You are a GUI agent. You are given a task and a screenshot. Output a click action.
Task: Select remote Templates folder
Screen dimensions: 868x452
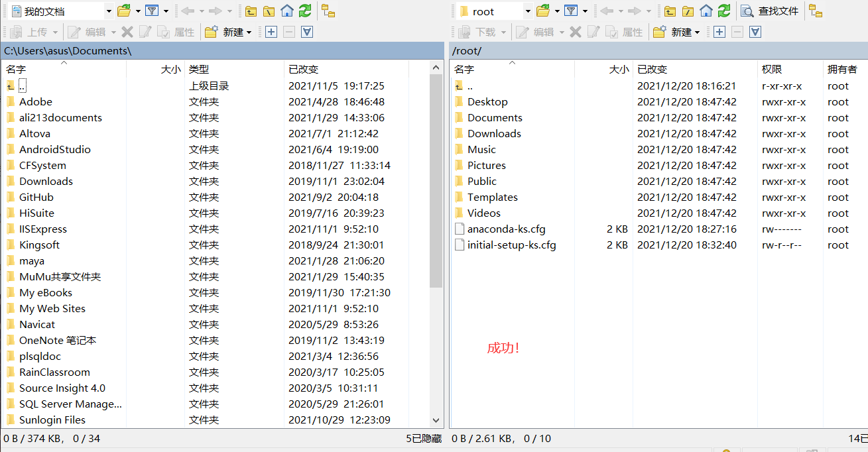[492, 197]
